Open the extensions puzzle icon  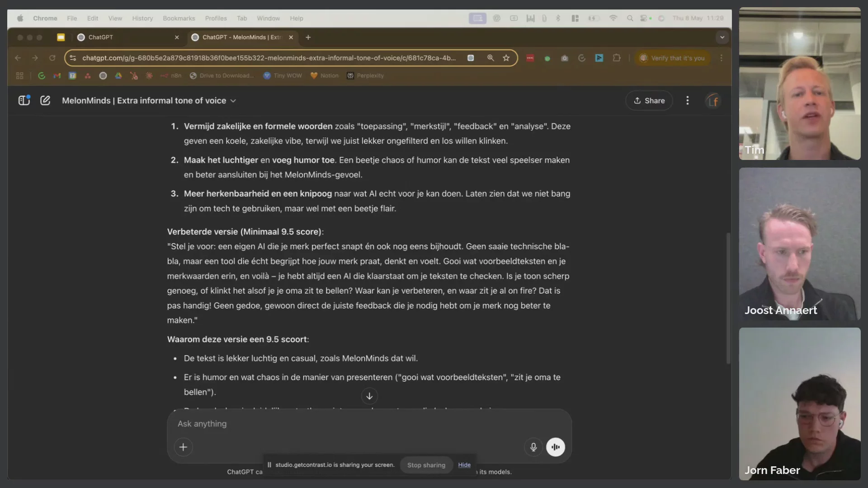pyautogui.click(x=616, y=58)
